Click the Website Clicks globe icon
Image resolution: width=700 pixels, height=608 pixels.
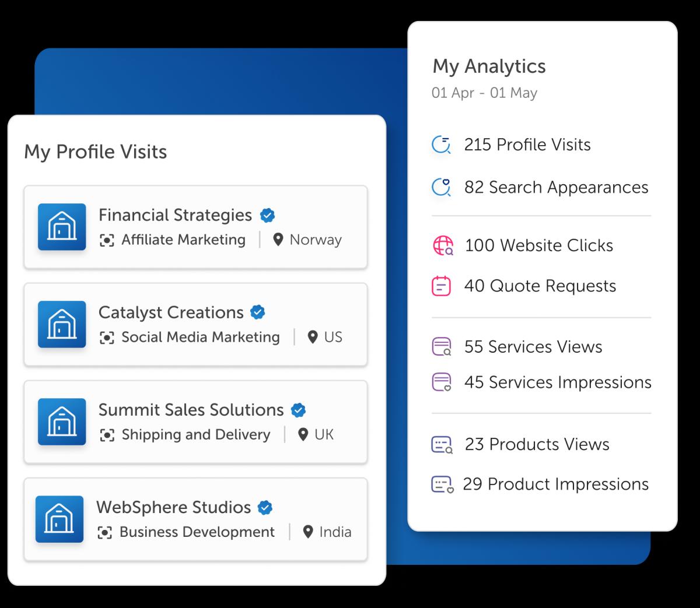(x=442, y=245)
